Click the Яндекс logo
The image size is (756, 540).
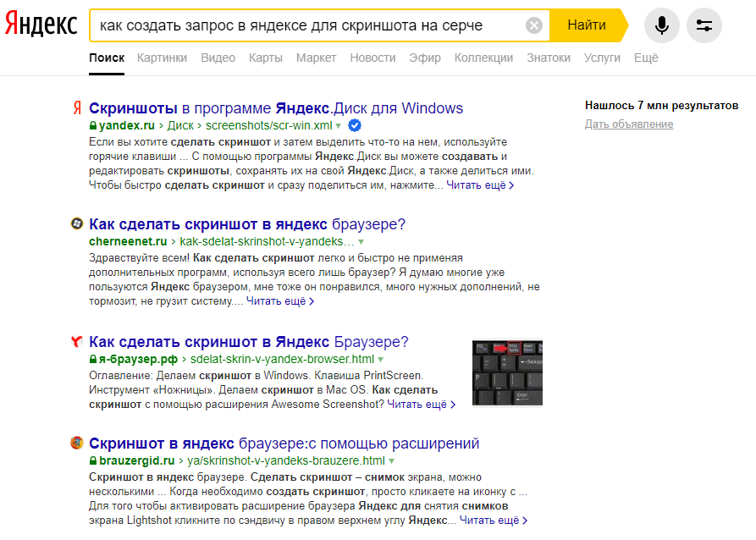pos(41,24)
